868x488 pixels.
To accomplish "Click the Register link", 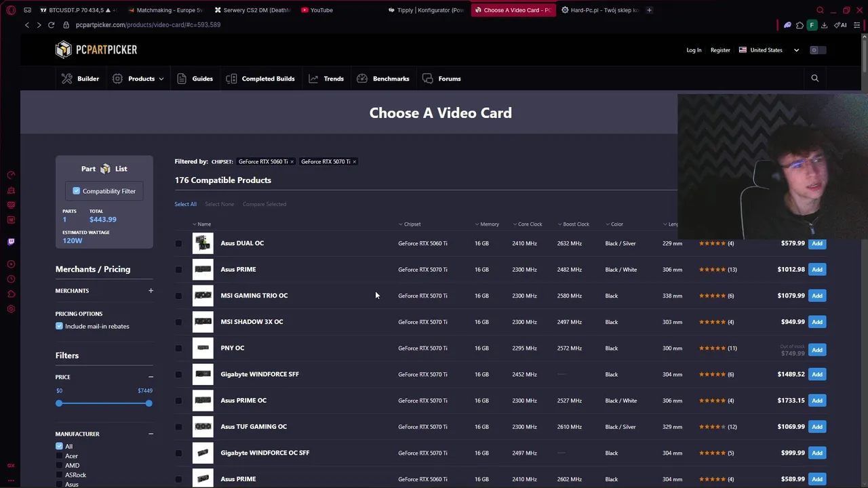I will coord(720,50).
